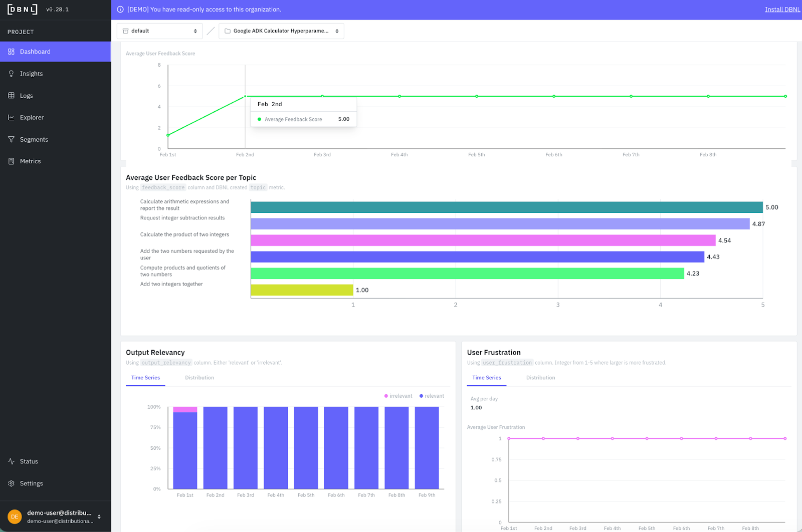Select User Frustration Time Series tab
Viewport: 802px width, 532px height.
[x=487, y=378]
